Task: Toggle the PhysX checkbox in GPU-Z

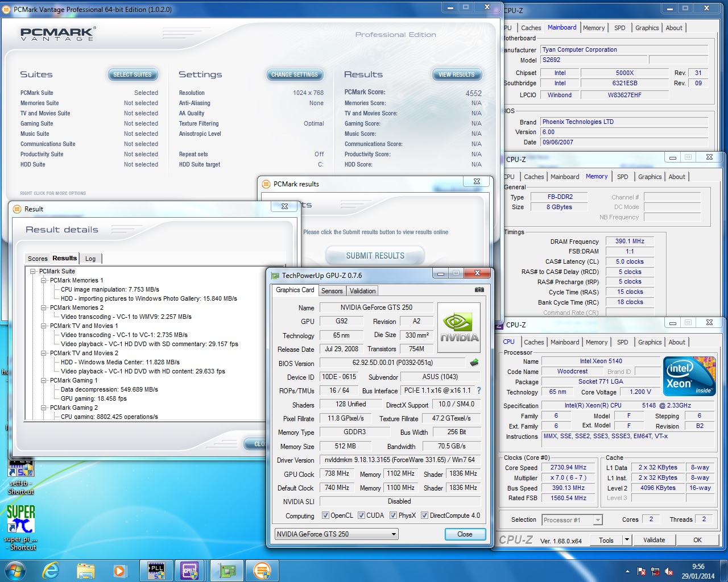Action: click(393, 516)
